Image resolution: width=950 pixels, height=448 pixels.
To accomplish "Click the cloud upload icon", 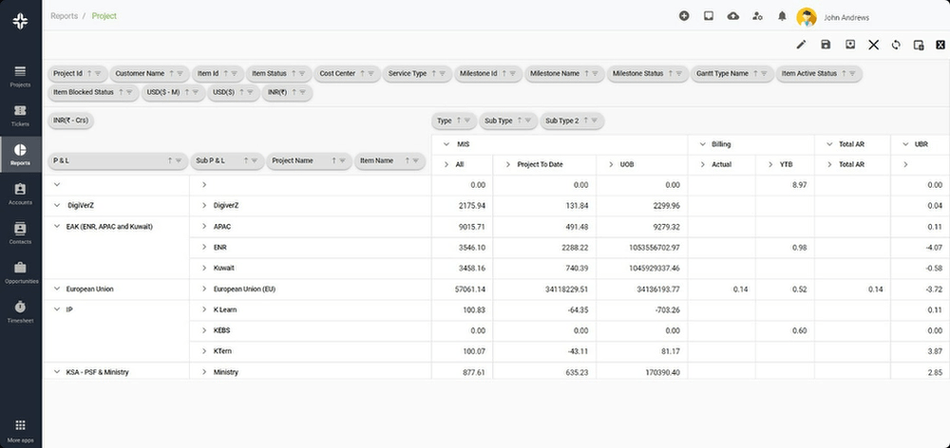I will click(x=733, y=16).
